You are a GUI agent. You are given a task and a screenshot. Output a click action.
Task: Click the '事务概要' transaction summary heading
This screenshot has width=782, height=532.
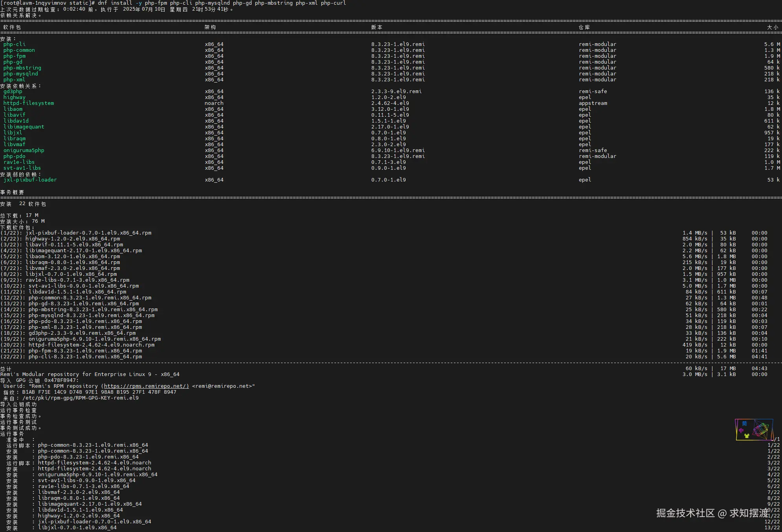(x=12, y=192)
